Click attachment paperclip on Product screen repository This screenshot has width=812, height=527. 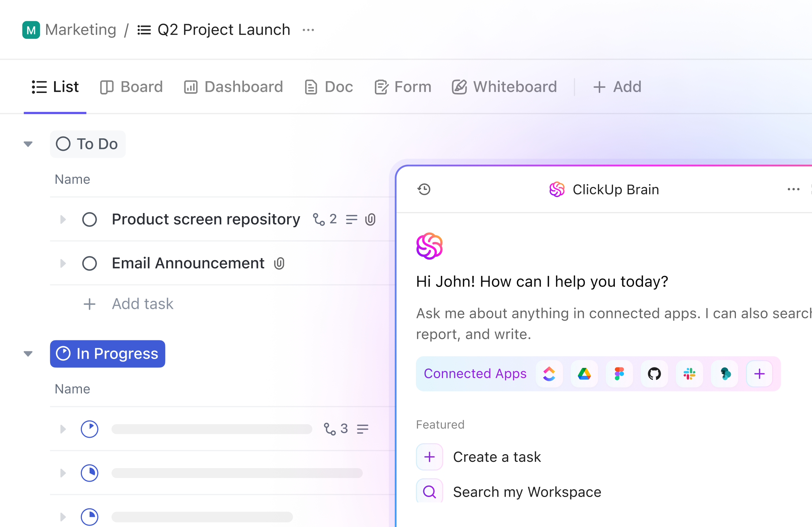click(x=370, y=220)
